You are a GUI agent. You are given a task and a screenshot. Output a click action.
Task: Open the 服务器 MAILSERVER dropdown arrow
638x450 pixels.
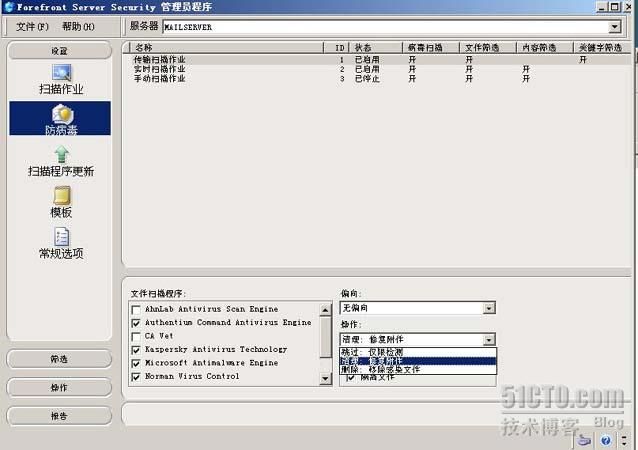click(x=615, y=27)
